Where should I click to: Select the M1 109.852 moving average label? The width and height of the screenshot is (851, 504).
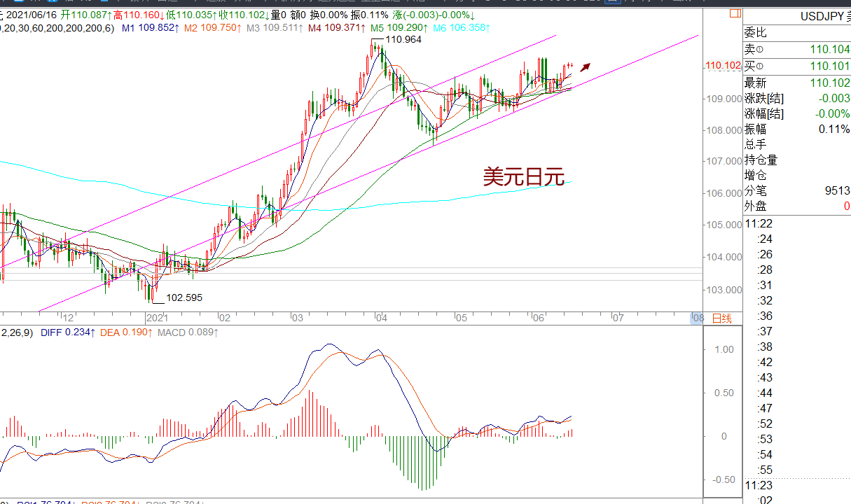tap(150, 28)
